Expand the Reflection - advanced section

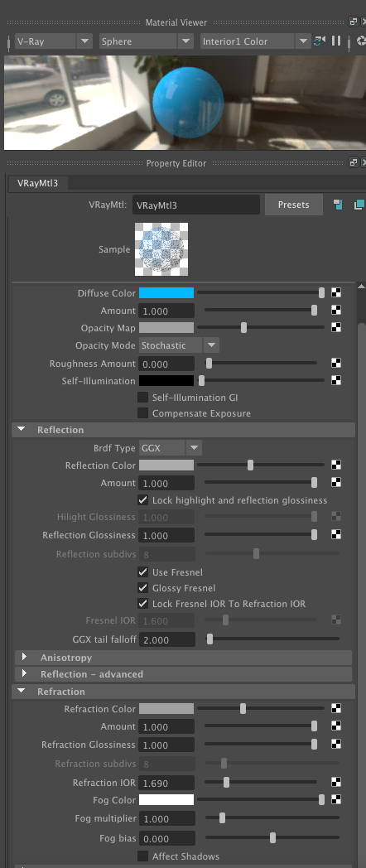[x=24, y=673]
